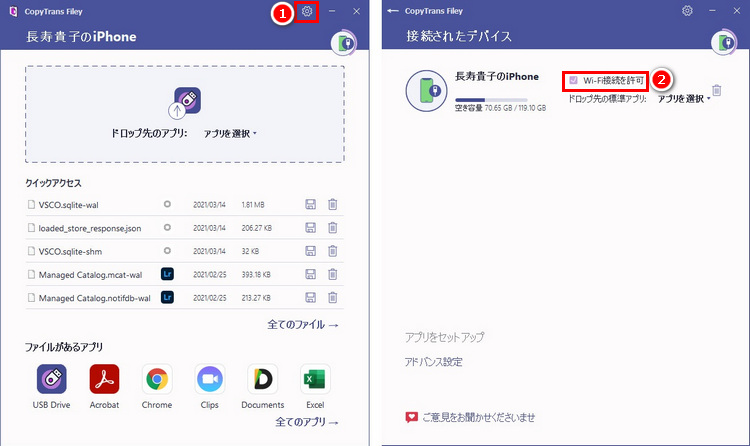Save VSCO.sqlite-wal file to PC
750x446 pixels.
tap(310, 205)
